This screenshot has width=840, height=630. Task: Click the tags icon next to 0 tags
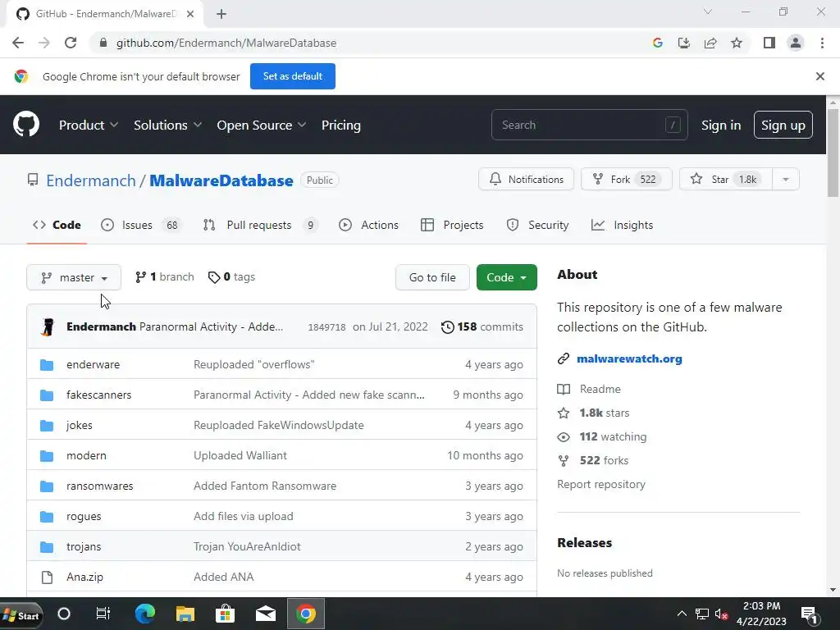214,277
